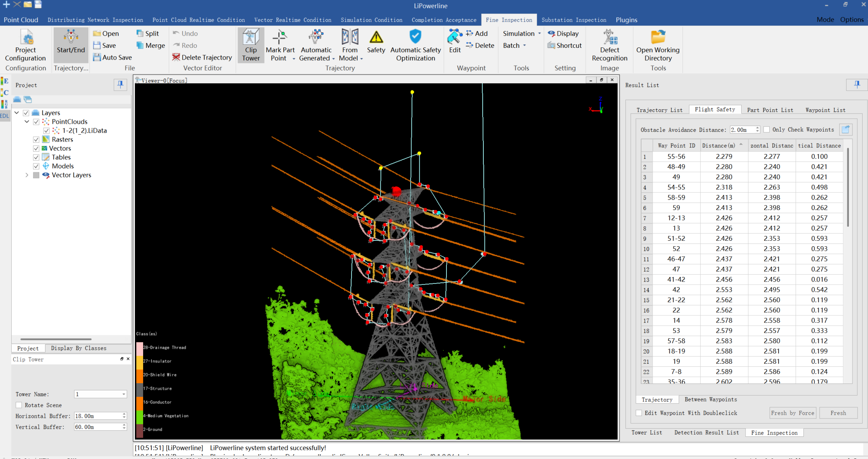This screenshot has width=868, height=459.
Task: Toggle the Vectors layer checkbox
Action: [x=36, y=149]
